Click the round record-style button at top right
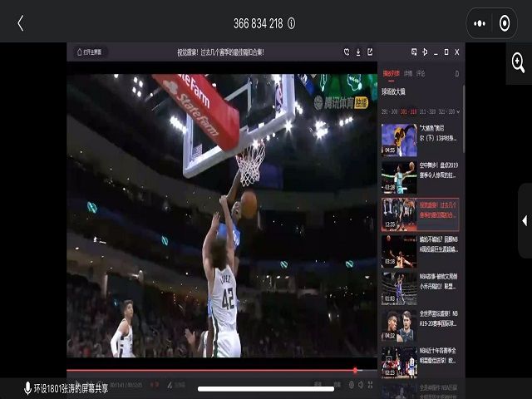Viewport: 532px width, 399px height. click(x=503, y=23)
